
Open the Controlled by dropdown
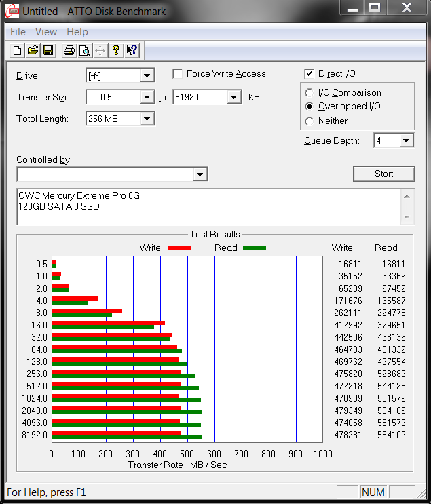click(200, 175)
